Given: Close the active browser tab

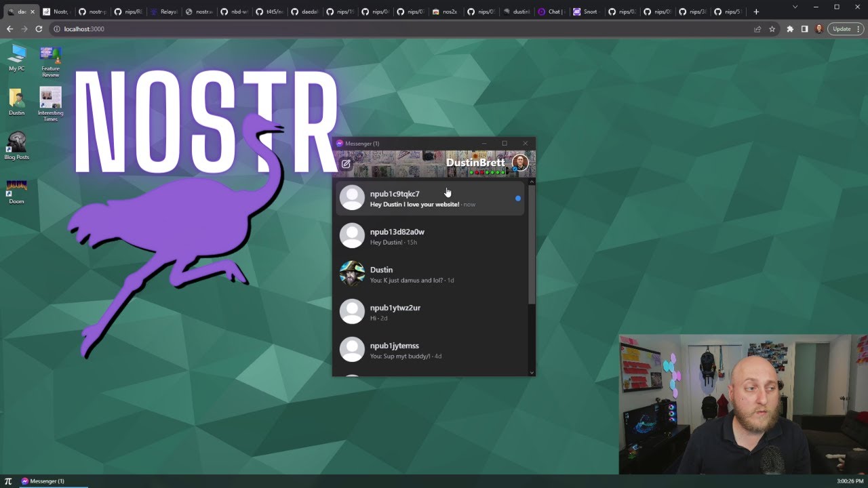Looking at the screenshot, I should tap(32, 12).
